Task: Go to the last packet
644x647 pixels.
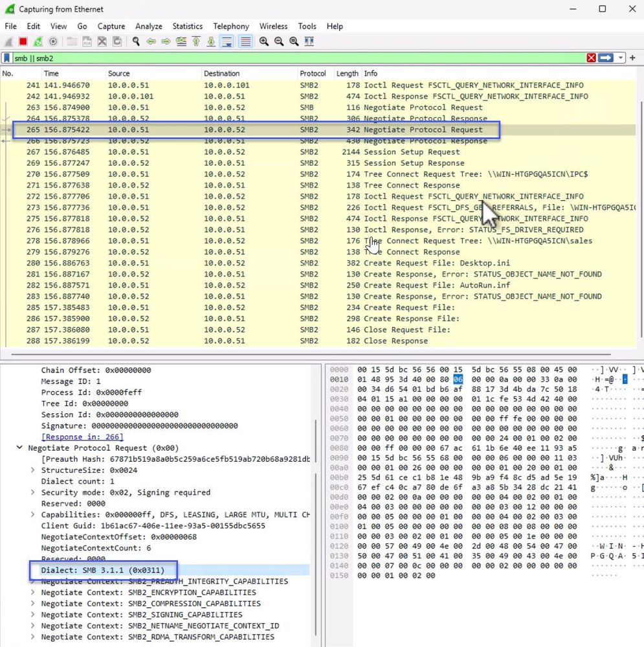Action: pyautogui.click(x=210, y=41)
